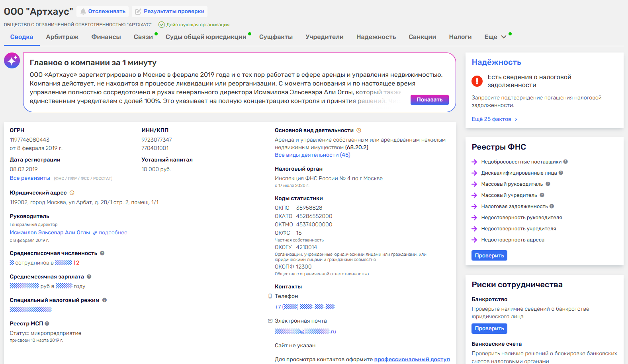Screen dimensions: 628x364
Task: Click the help icon beside Среднесписочная численность
Action: (x=102, y=253)
